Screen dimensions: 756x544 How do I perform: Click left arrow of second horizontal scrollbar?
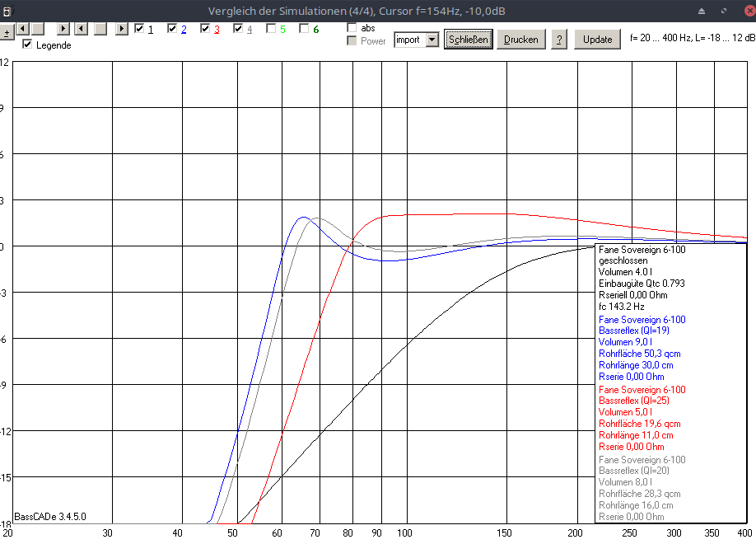(x=82, y=29)
